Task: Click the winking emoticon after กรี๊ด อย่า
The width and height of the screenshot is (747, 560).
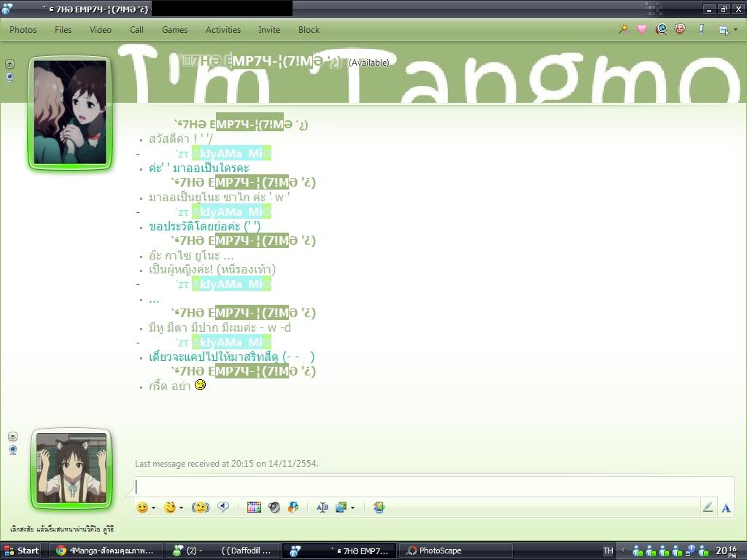Action: pyautogui.click(x=200, y=385)
